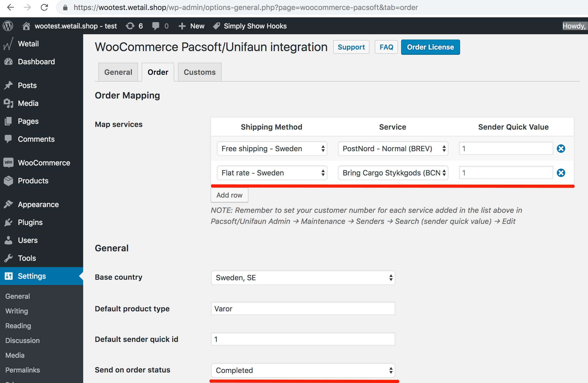Screen dimensions: 588x383
Task: Click the WordPress logo icon
Action: (x=8, y=26)
